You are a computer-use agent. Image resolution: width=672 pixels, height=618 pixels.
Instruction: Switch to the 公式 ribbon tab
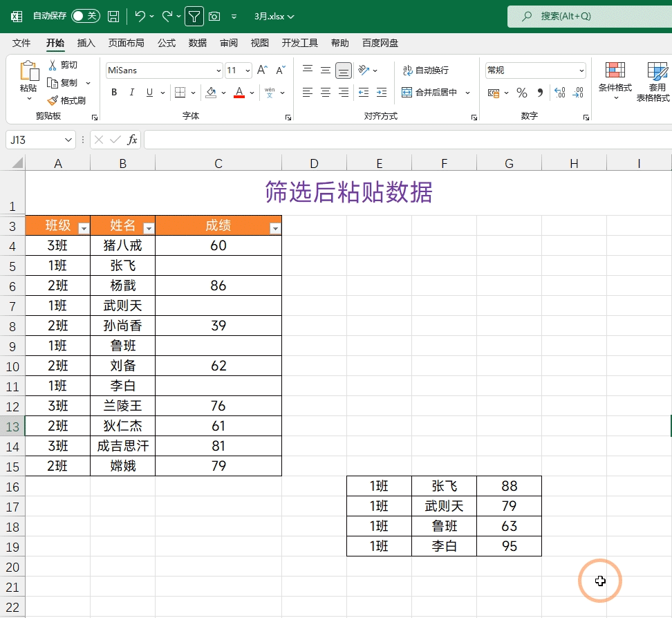[166, 42]
